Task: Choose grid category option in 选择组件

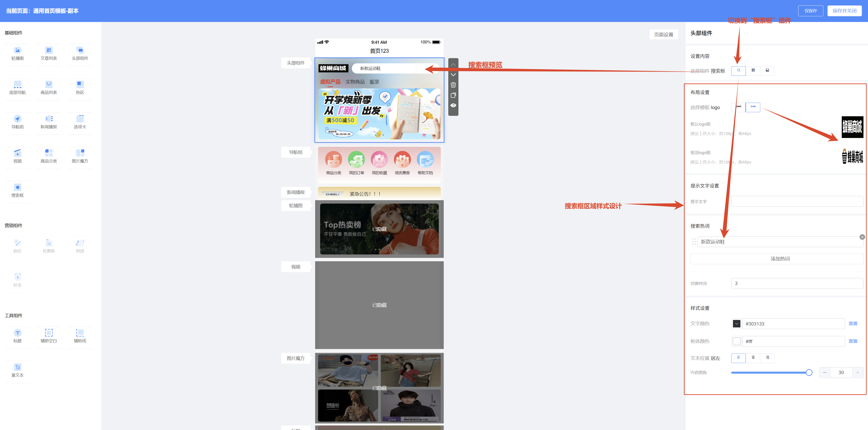Action: pos(753,70)
